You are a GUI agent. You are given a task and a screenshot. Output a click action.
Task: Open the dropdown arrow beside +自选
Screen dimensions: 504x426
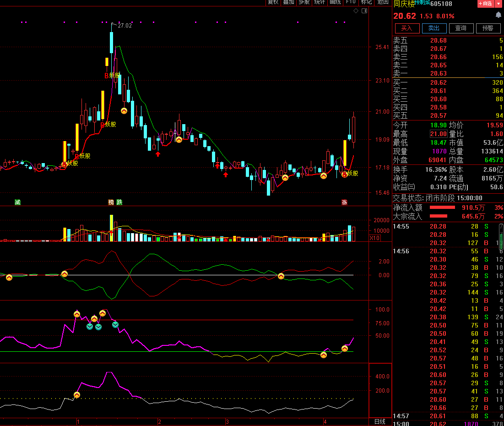point(499,4)
